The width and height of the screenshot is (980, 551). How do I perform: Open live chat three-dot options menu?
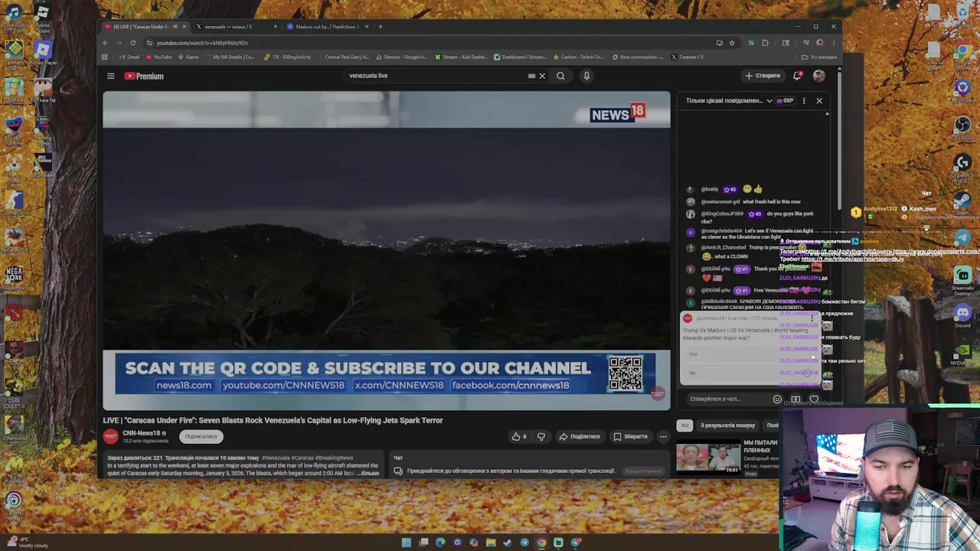pyautogui.click(x=803, y=100)
